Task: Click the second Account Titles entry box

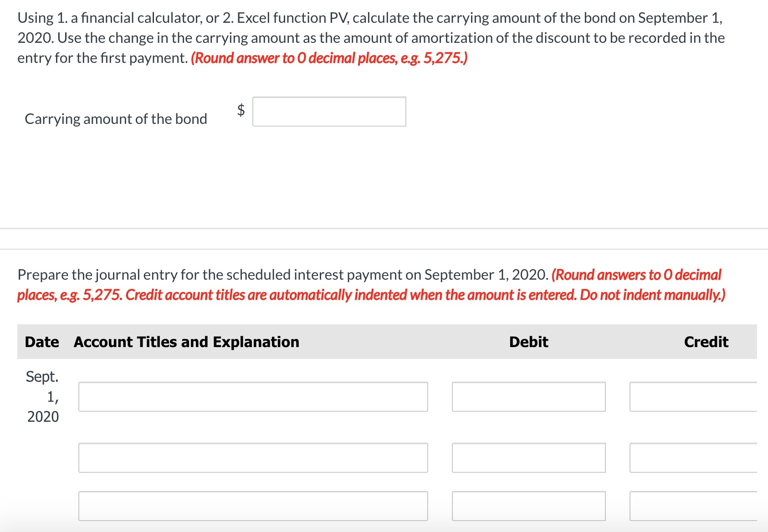Action: (253, 458)
